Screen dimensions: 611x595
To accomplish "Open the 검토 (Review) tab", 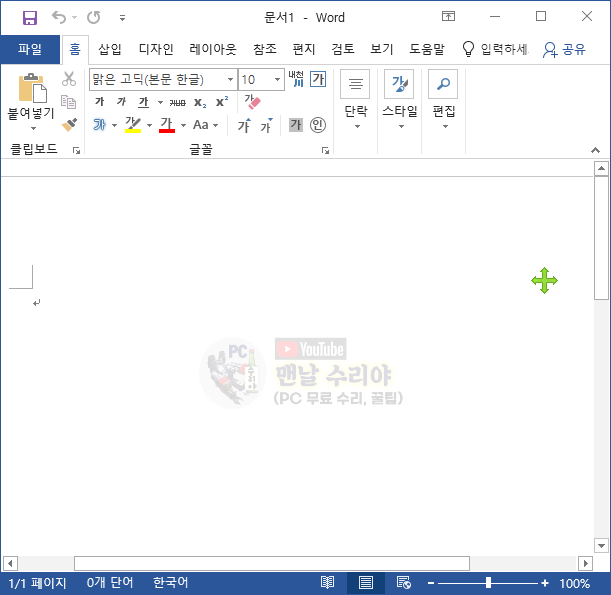I will [x=343, y=49].
